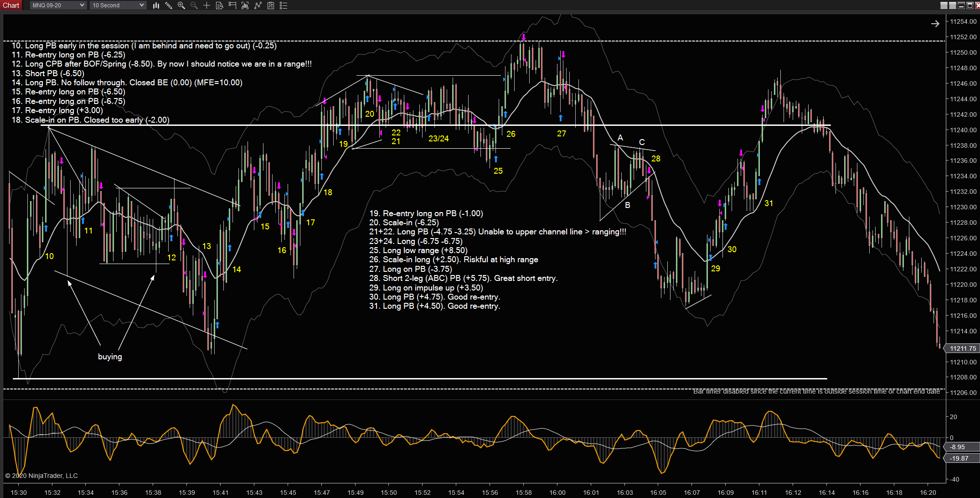Viewport: 980px width, 498px height.
Task: Select the "buying" text annotation
Action: tap(110, 357)
